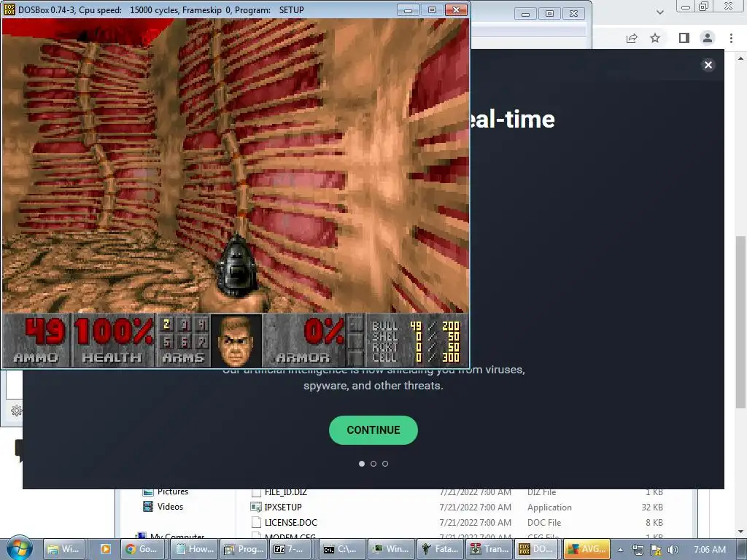Switch to the AVG taskbar item
This screenshot has width=747, height=560.
[x=588, y=549]
